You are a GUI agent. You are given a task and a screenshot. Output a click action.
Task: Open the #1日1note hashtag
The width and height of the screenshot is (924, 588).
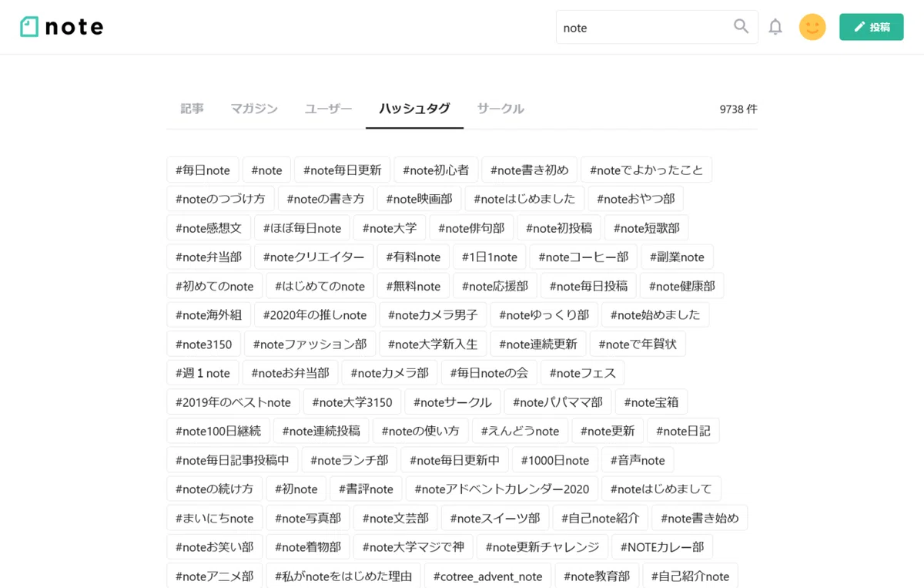(x=490, y=257)
